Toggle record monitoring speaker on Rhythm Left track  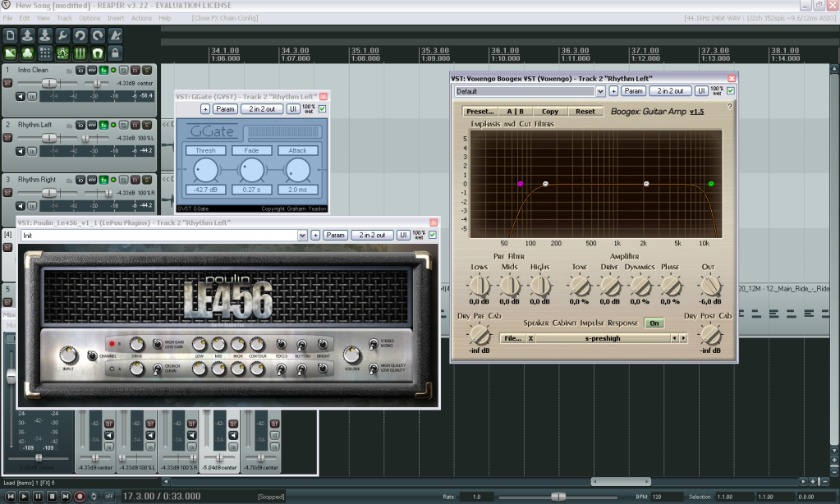pos(21,152)
